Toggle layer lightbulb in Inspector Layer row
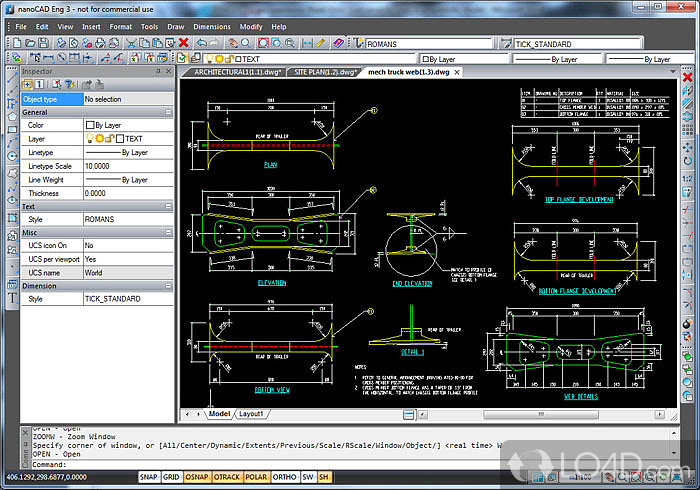Screen dimensions: 700x490 (89, 138)
